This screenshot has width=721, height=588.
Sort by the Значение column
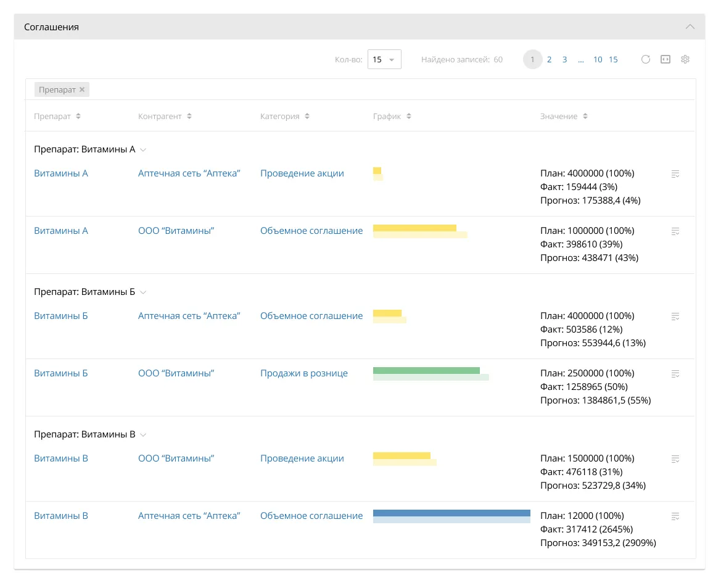click(x=564, y=117)
